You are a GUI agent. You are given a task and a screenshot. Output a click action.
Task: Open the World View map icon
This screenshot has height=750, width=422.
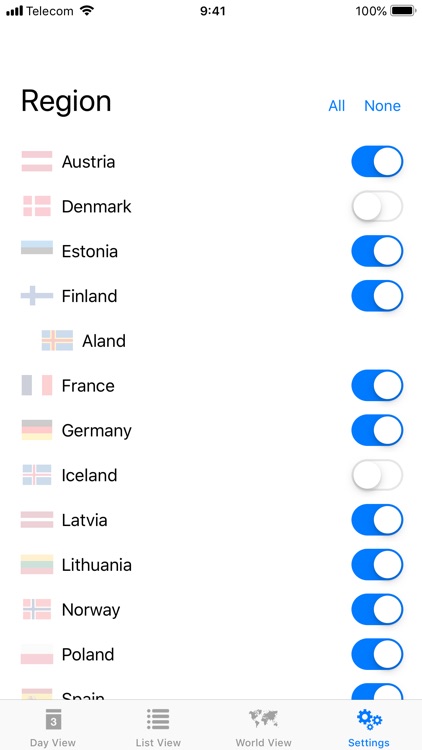[x=263, y=719]
